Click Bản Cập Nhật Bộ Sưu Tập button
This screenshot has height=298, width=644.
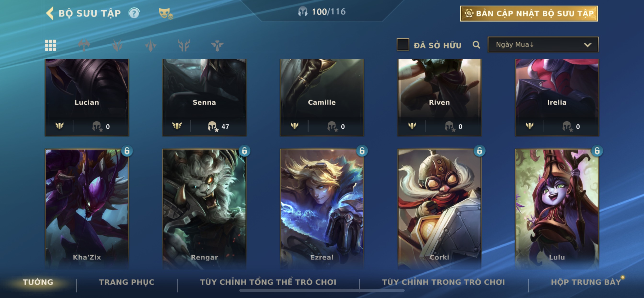[529, 13]
